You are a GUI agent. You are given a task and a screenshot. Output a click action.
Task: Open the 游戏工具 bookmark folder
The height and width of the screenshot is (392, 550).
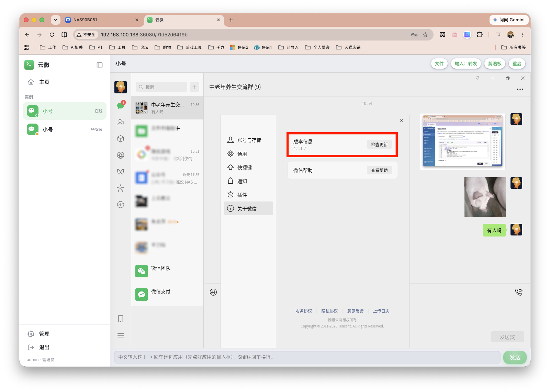pos(190,47)
